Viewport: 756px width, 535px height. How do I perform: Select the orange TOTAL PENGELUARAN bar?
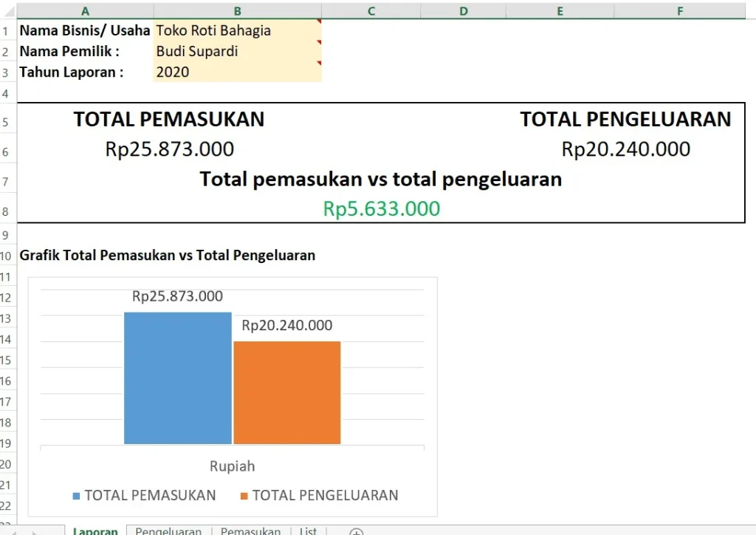[286, 392]
